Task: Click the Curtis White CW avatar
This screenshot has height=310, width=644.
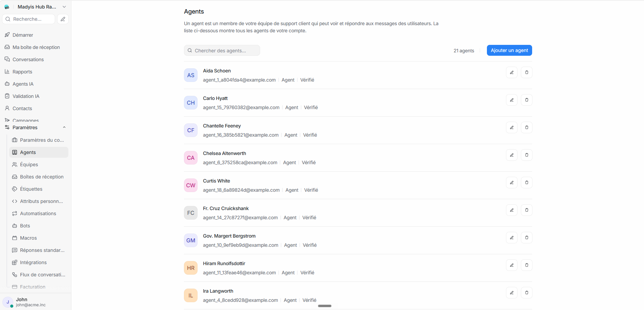Action: (191, 185)
